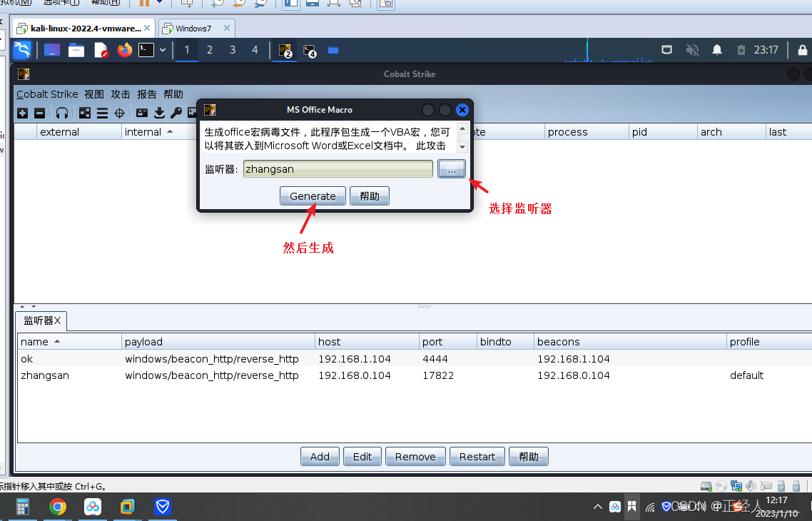The image size is (812, 521).
Task: Click the connect to team server plus icon
Action: (x=22, y=113)
